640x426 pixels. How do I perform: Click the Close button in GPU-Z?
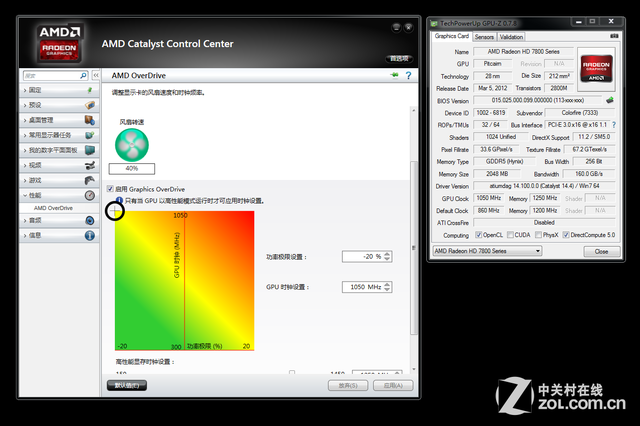600,251
